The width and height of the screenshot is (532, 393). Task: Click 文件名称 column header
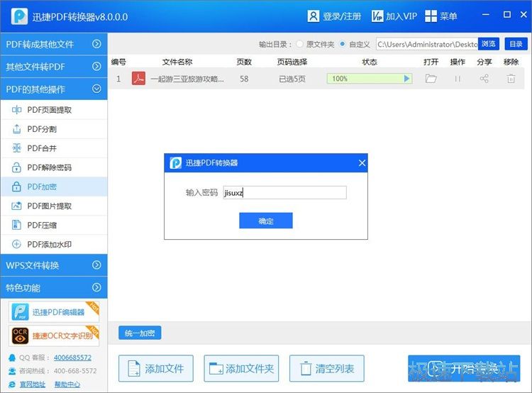pyautogui.click(x=177, y=62)
